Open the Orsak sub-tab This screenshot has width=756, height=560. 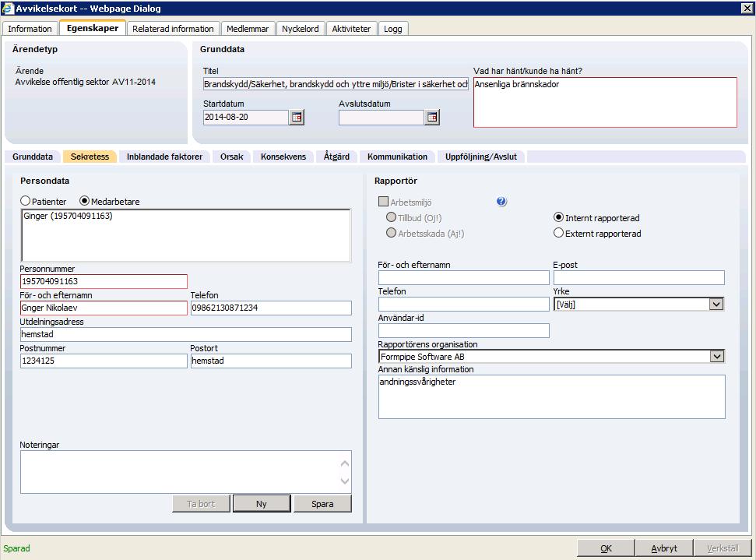click(x=232, y=157)
